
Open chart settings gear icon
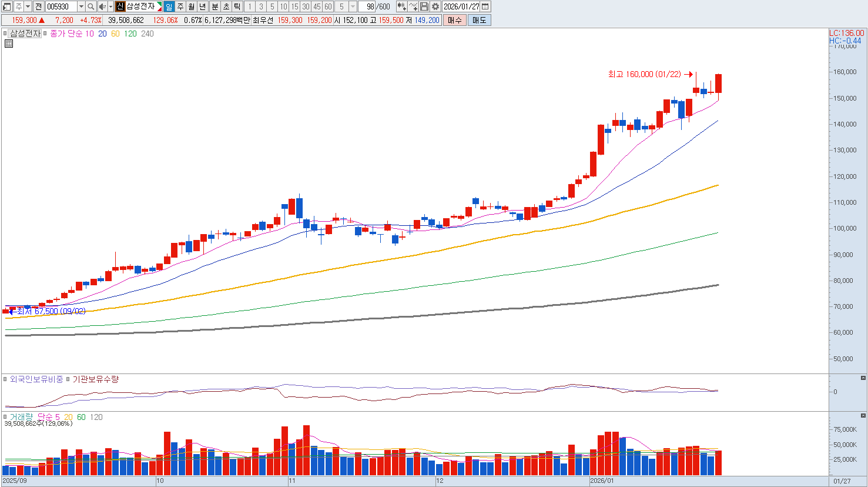435,6
